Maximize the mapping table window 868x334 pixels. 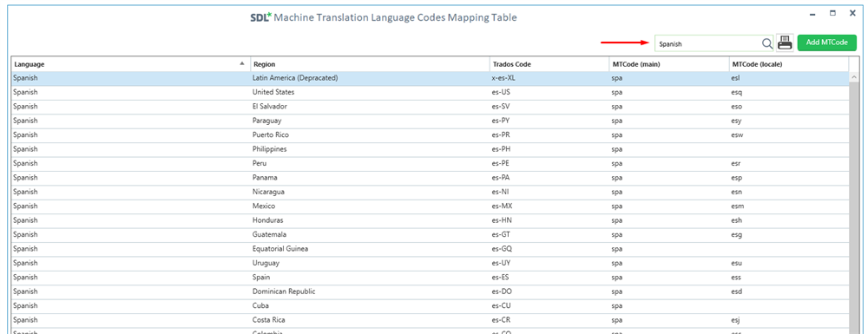point(832,13)
